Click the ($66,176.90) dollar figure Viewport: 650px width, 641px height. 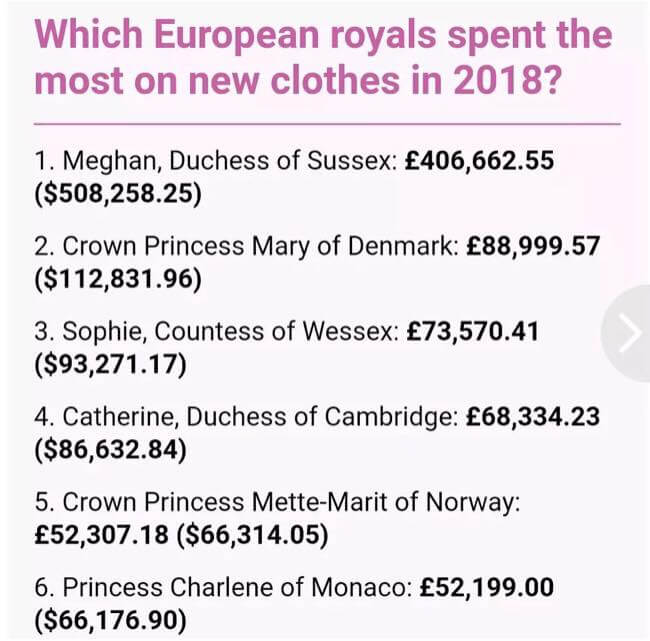click(x=111, y=621)
